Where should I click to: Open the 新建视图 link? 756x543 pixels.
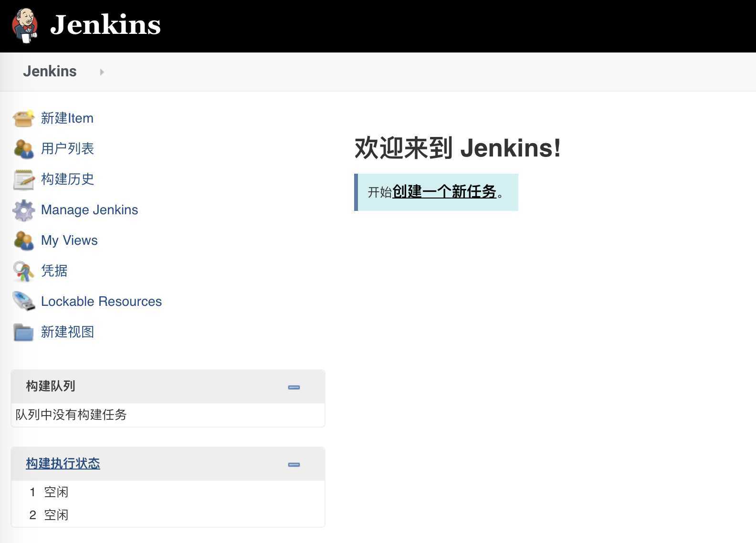pyautogui.click(x=67, y=332)
